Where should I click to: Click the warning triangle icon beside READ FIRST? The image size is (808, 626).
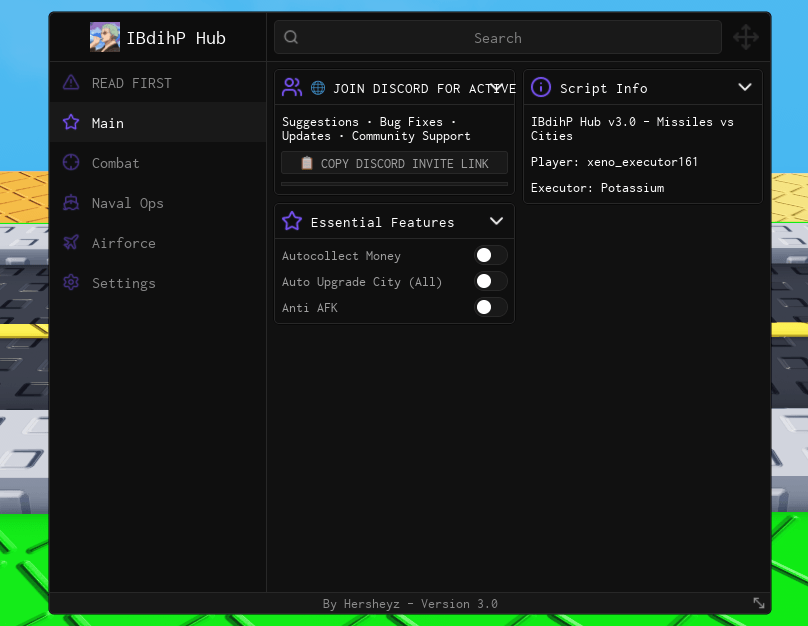(x=71, y=82)
